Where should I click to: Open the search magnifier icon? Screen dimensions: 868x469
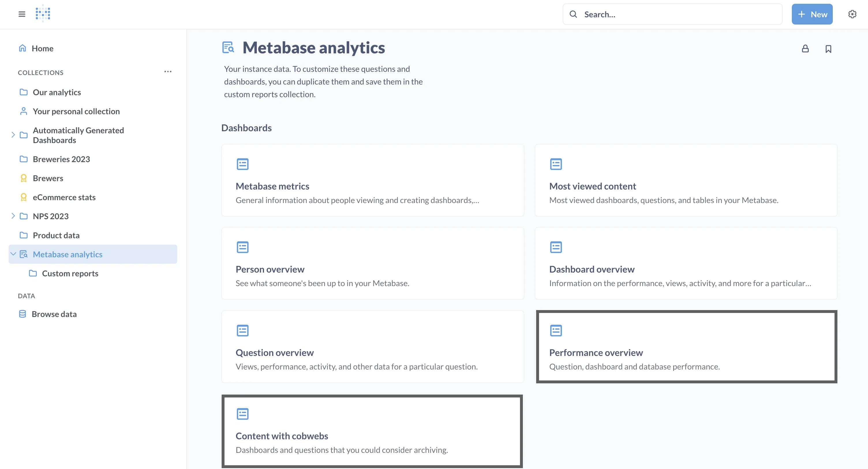point(573,14)
